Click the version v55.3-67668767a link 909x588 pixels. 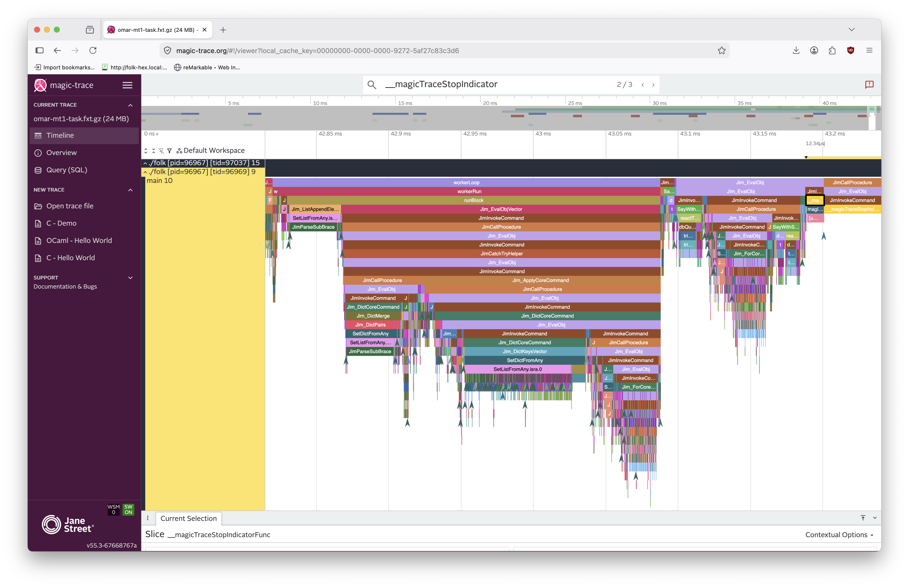pyautogui.click(x=111, y=545)
